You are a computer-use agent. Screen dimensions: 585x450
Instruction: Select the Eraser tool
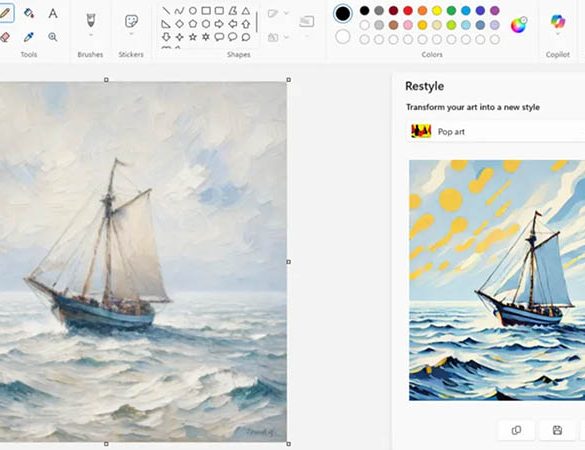(4, 37)
